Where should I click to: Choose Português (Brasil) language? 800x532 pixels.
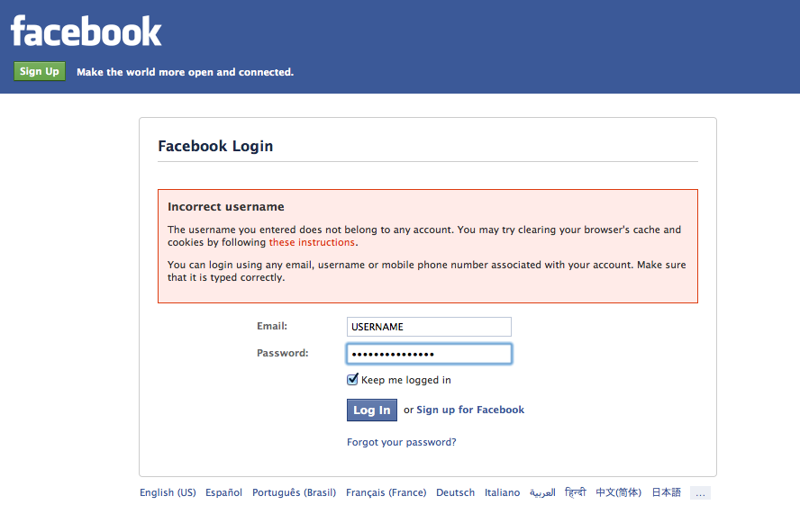tap(294, 492)
